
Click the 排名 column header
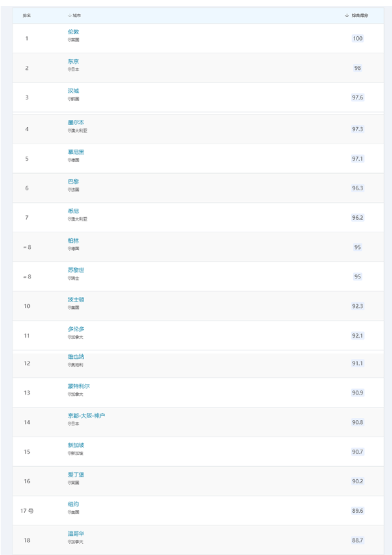click(x=27, y=16)
